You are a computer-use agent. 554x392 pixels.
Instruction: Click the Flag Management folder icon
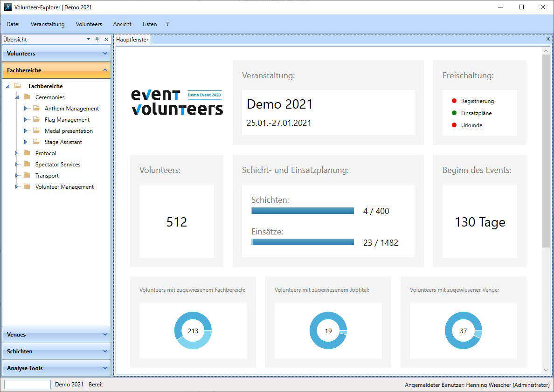(35, 119)
